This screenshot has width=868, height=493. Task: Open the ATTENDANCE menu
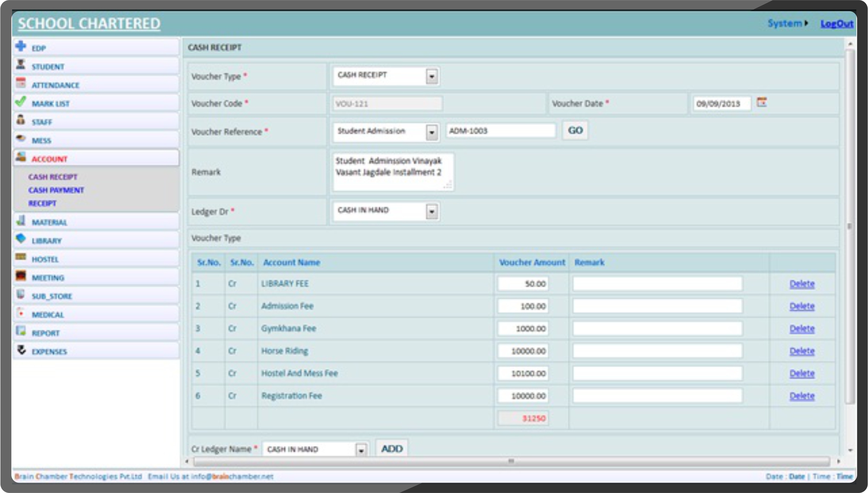pos(96,85)
